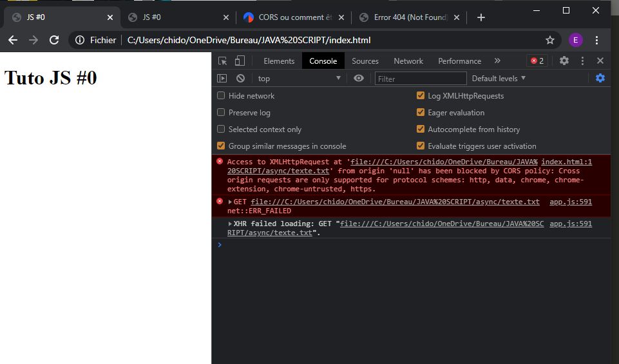619x364 pixels.
Task: Switch to the Performance tab
Action: tap(459, 61)
